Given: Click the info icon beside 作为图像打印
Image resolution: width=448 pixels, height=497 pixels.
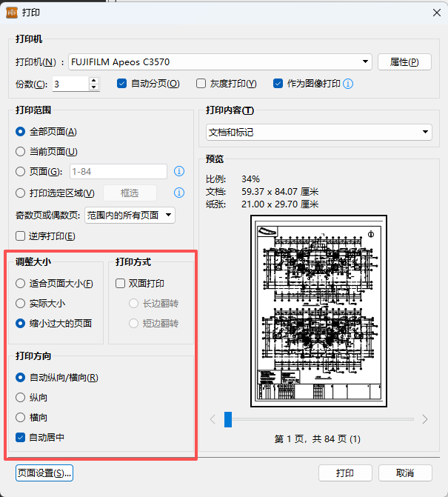Looking at the screenshot, I should coord(348,84).
